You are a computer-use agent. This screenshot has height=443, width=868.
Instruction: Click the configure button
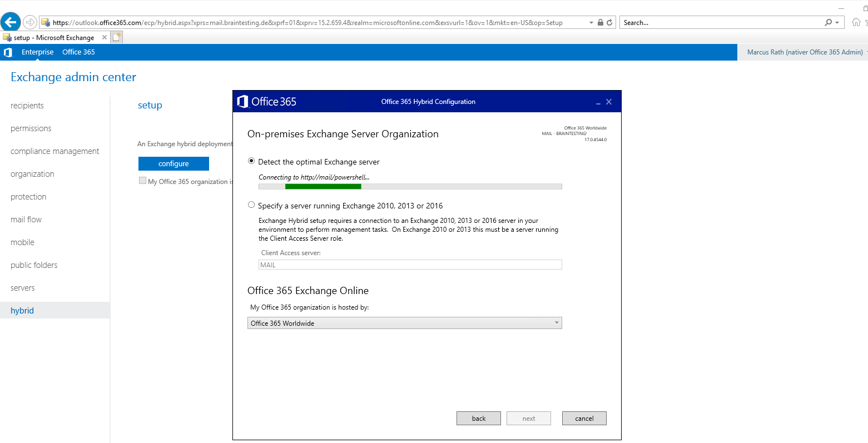[x=173, y=163]
